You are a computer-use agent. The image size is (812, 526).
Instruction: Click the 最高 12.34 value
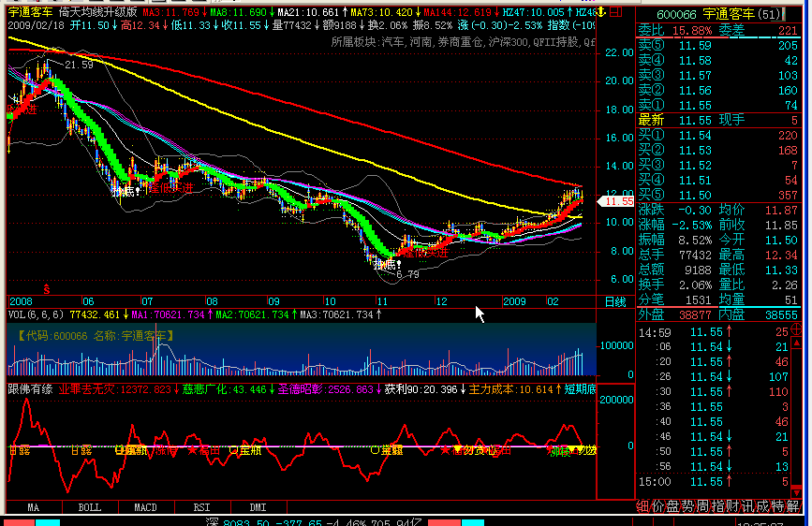(x=781, y=256)
